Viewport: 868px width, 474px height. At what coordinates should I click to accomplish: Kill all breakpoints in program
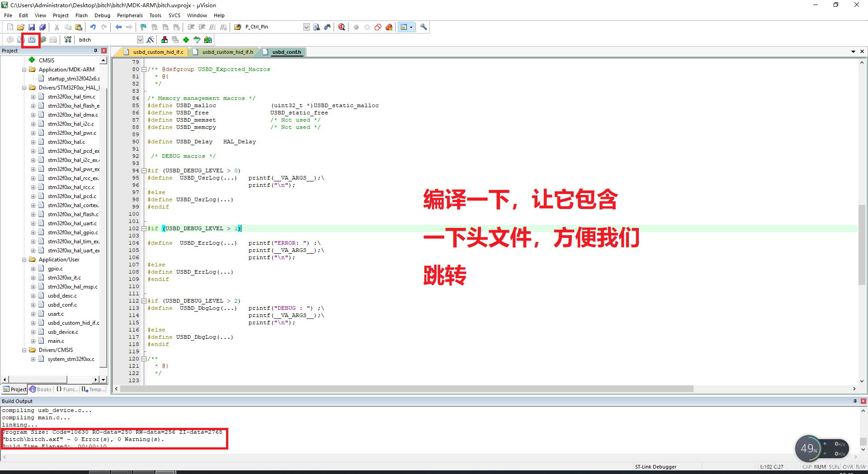click(x=389, y=27)
